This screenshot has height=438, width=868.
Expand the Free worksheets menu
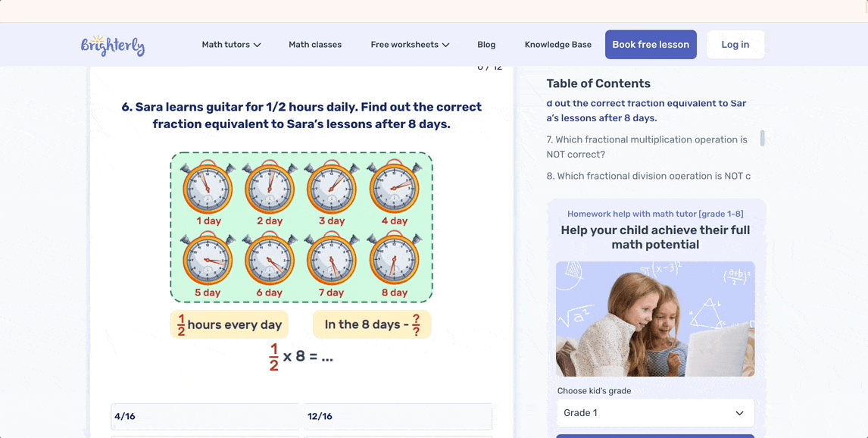coord(410,45)
